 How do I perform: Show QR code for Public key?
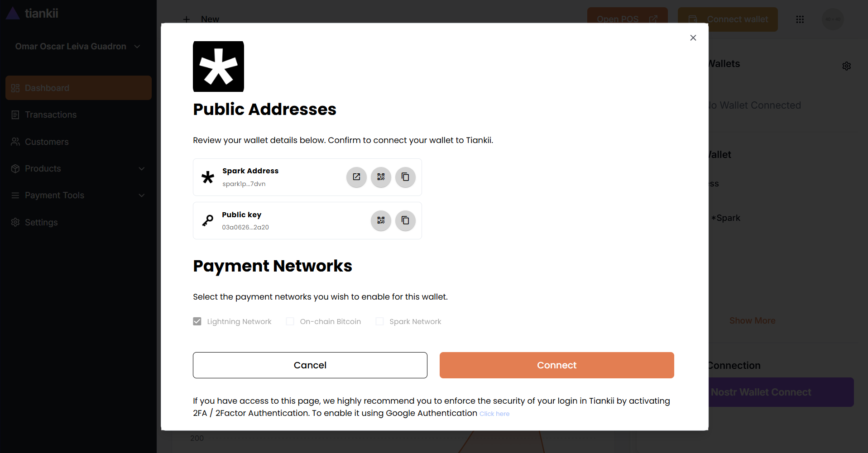(381, 220)
